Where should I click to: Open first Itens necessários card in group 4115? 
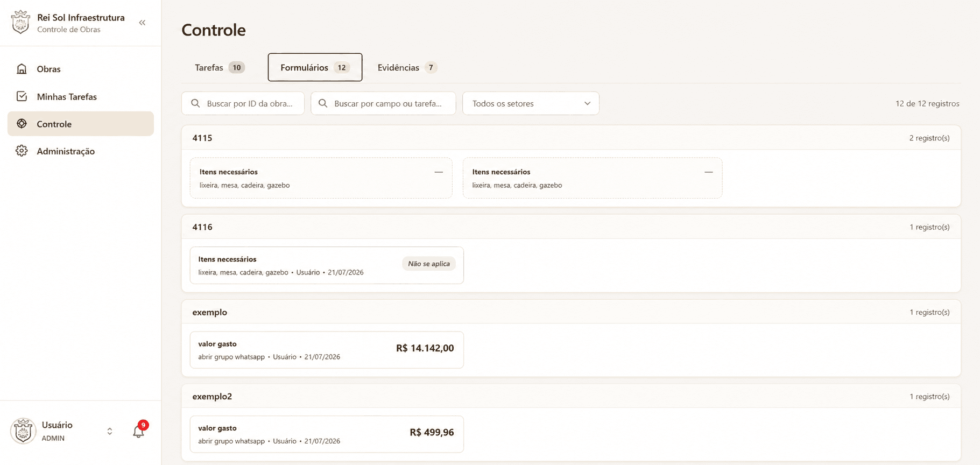coord(321,178)
